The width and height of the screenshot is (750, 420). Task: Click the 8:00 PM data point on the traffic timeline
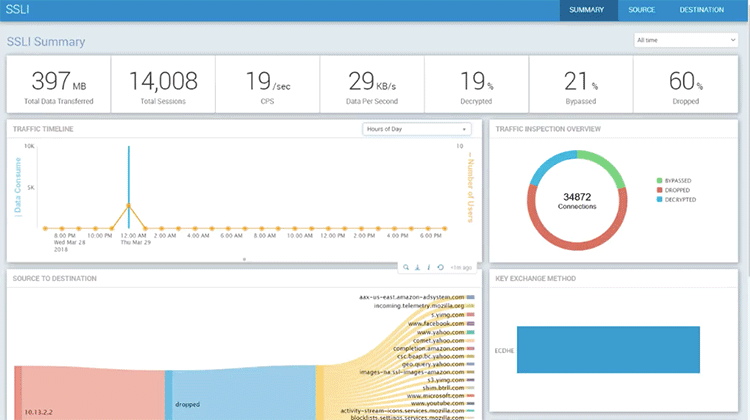coord(62,229)
